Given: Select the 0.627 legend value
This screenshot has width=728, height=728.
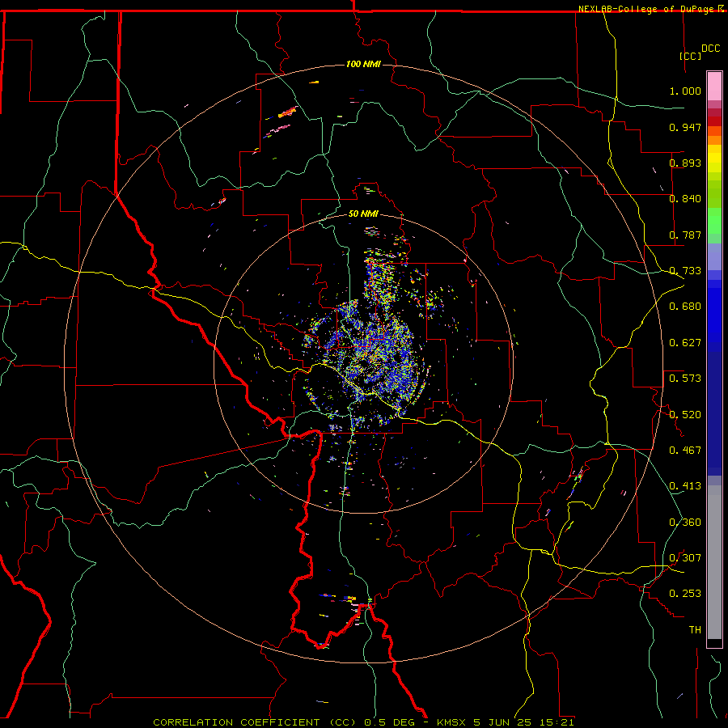Looking at the screenshot, I should [685, 343].
